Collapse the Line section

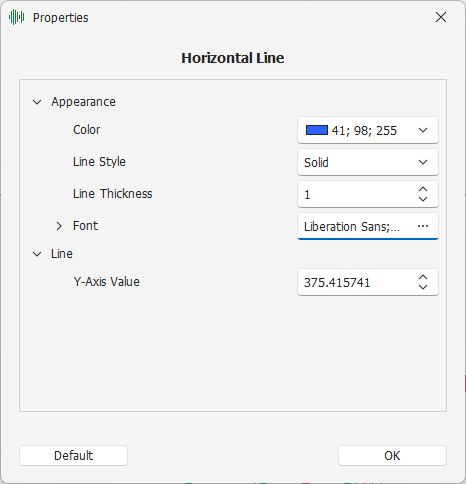[37, 254]
